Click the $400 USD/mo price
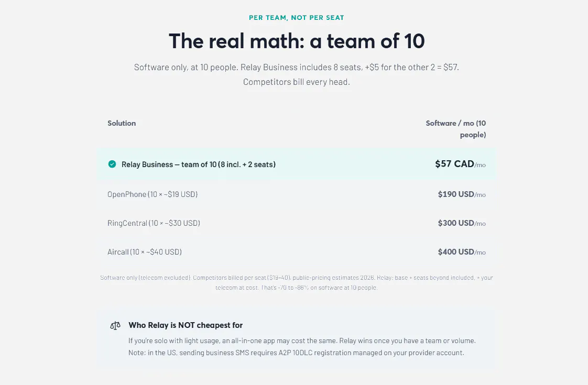This screenshot has width=588, height=385. 462,252
